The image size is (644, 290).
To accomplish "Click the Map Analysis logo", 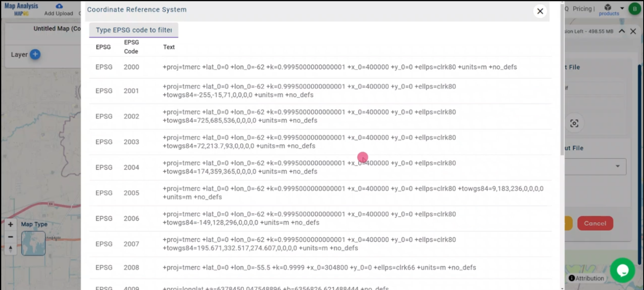I will pos(21,9).
